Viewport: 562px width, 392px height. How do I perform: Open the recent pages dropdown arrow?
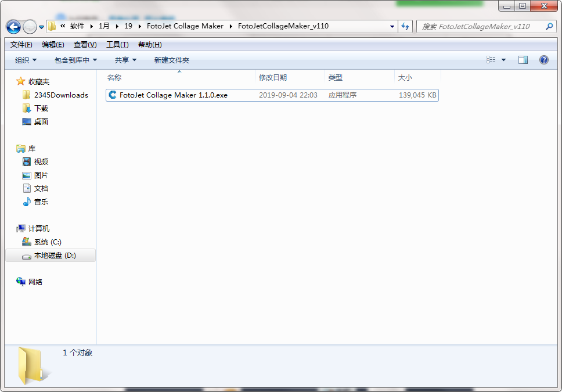coord(42,27)
